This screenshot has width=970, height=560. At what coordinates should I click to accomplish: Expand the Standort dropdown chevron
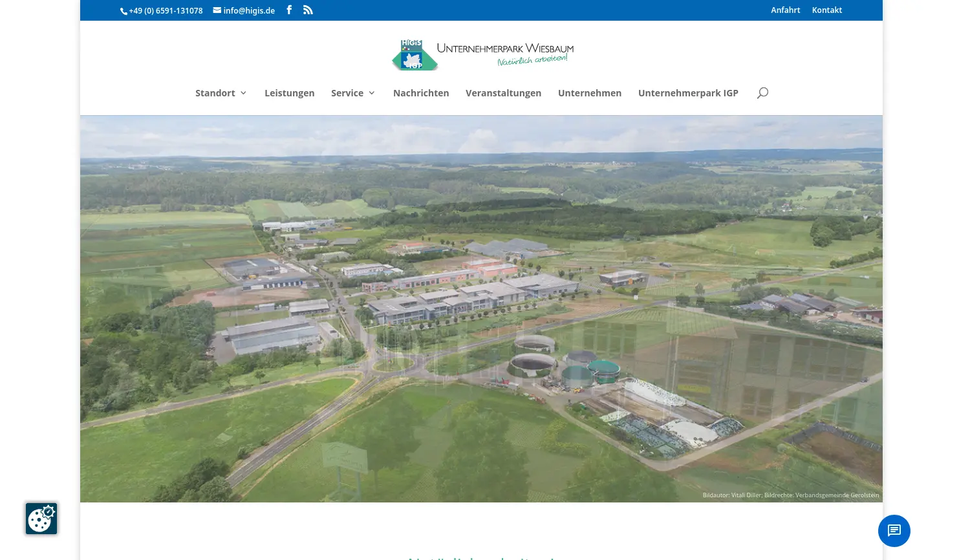point(244,93)
